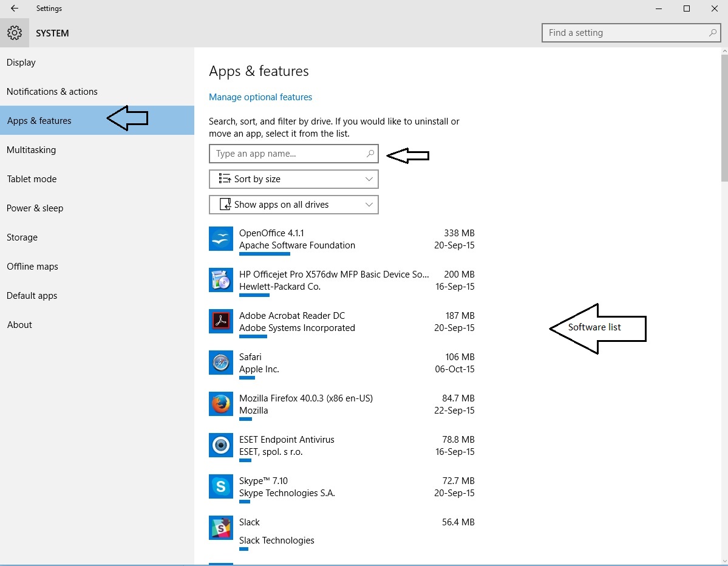The height and width of the screenshot is (566, 728).
Task: Click the Find a setting search field
Action: pos(631,33)
